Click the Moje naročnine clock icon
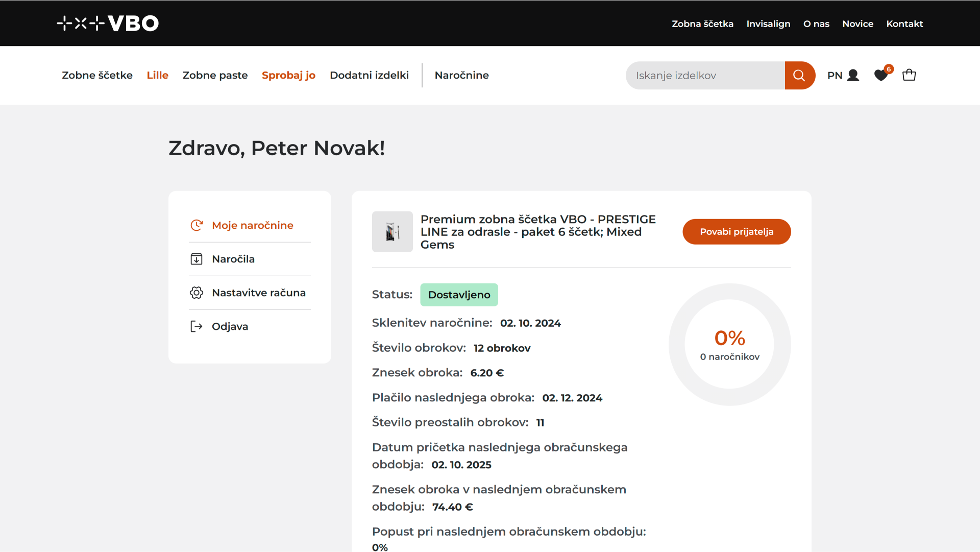Viewport: 980px width, 552px height. [197, 225]
